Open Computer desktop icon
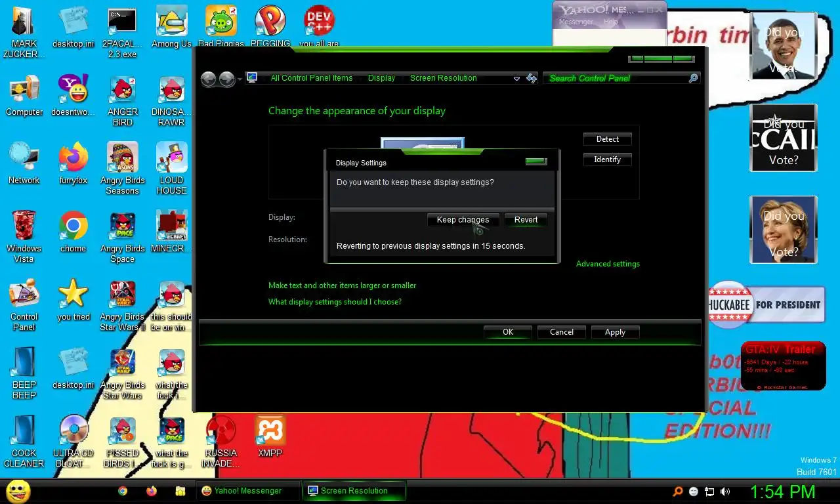The width and height of the screenshot is (840, 504). [24, 95]
